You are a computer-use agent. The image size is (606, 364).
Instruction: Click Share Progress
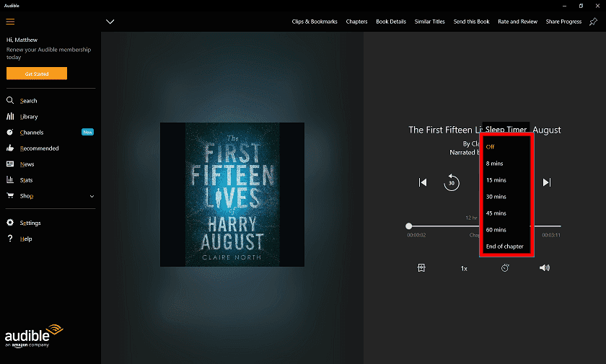point(563,22)
